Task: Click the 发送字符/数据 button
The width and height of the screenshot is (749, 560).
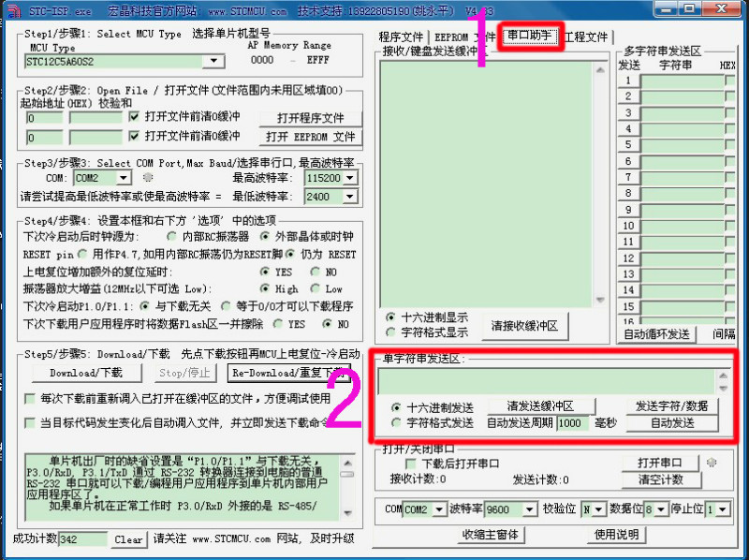Action: 671,406
